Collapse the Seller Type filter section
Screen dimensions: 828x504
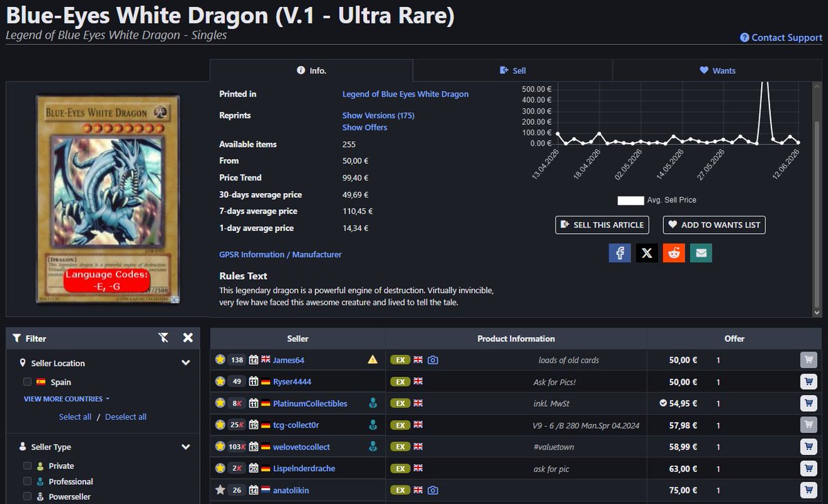pos(186,447)
